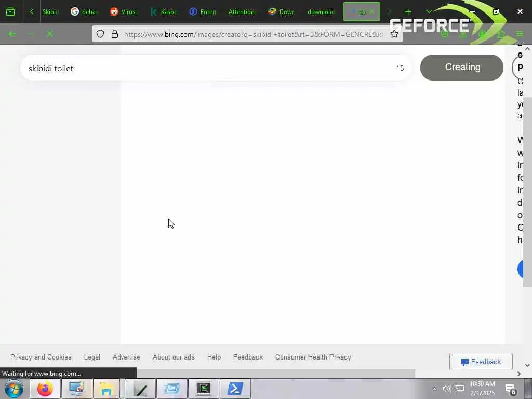Open Firefox from the taskbar

tap(45, 389)
